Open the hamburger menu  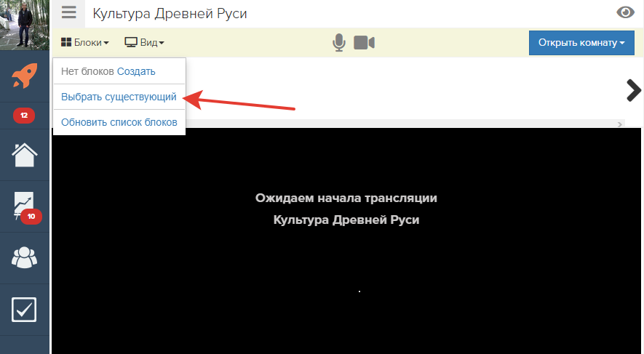point(68,12)
